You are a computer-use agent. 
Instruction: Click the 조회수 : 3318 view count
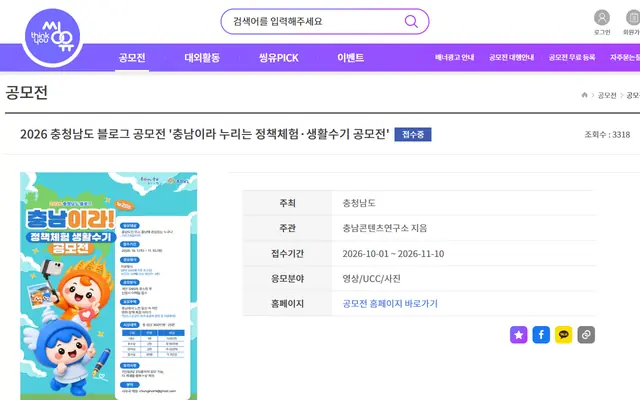607,134
